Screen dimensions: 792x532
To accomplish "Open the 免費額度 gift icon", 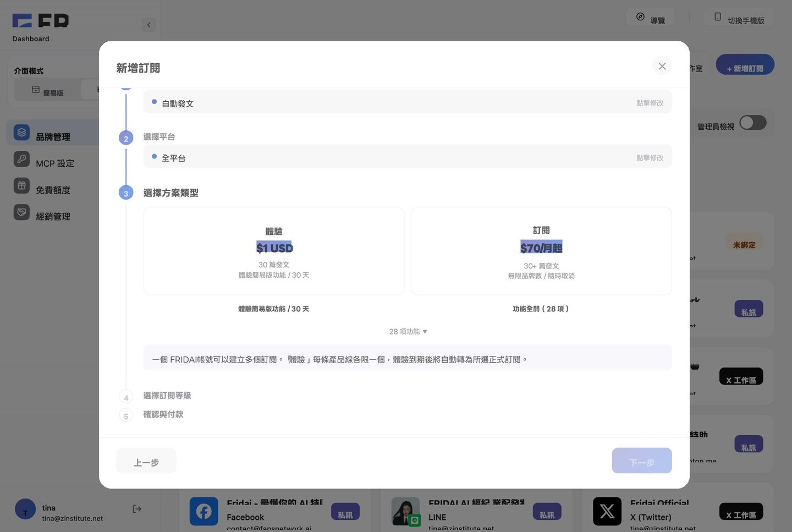I will [x=21, y=185].
